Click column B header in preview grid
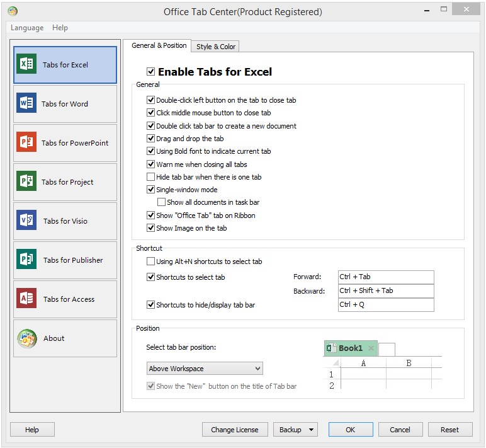The width and height of the screenshot is (486, 448). [409, 363]
